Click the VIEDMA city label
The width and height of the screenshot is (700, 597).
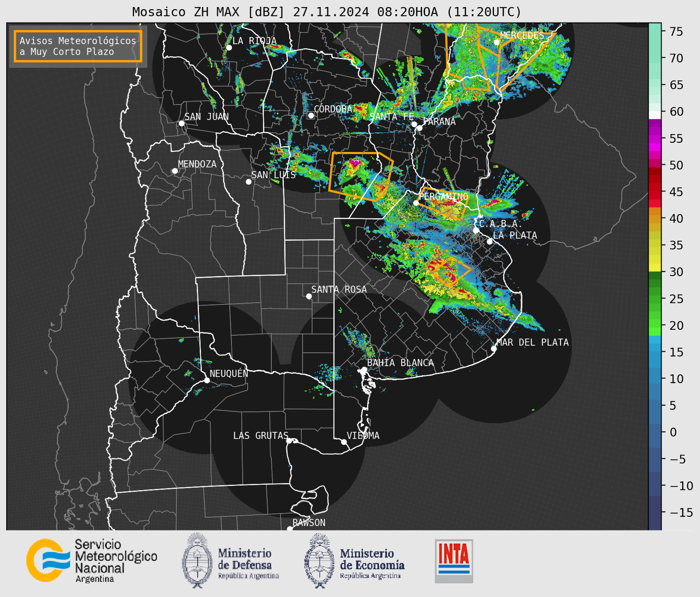pos(363,436)
